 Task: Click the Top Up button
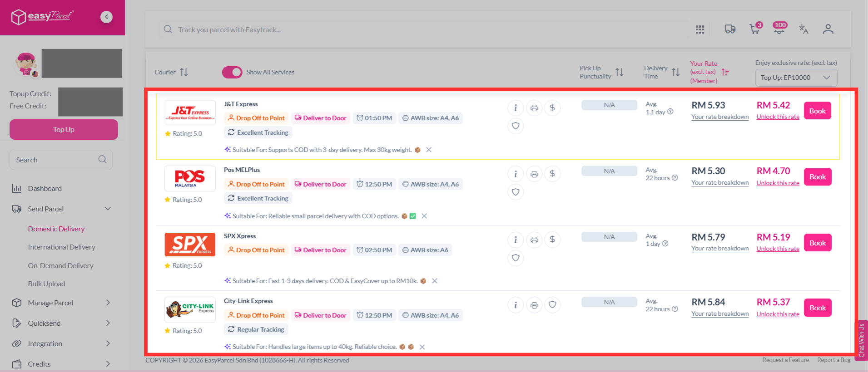coord(64,129)
